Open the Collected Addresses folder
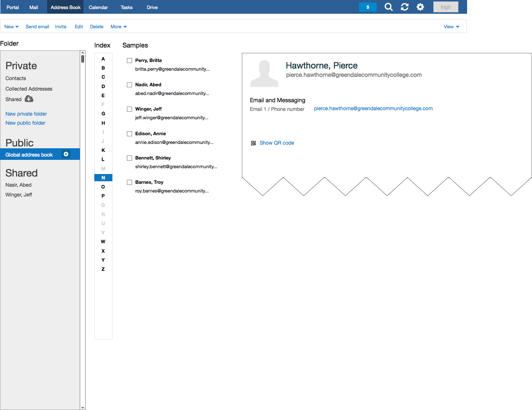This screenshot has width=532, height=410. tap(29, 89)
